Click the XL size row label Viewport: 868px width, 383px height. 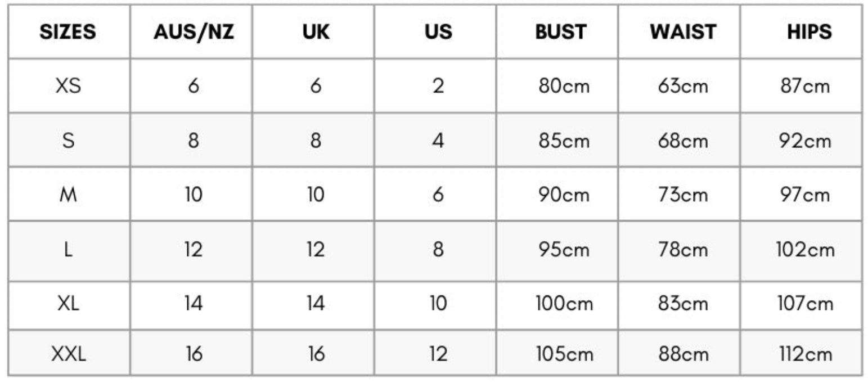pyautogui.click(x=68, y=304)
